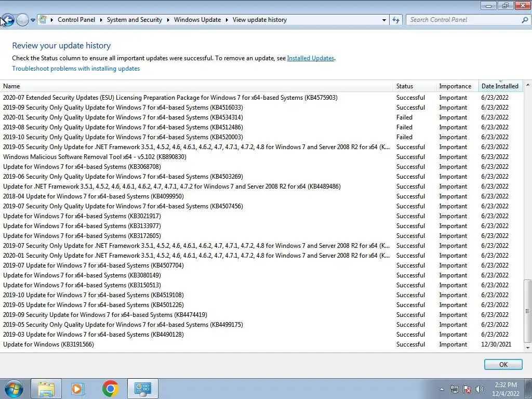Select Malicious Software Removal Tool KB890830 row
Screen dimensions: 532x399
pos(261,157)
